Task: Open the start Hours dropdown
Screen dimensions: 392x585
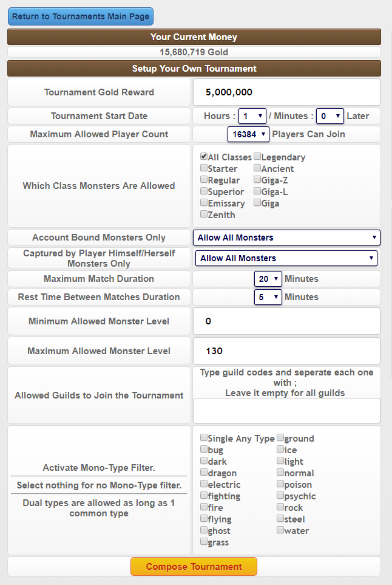Action: pyautogui.click(x=252, y=116)
